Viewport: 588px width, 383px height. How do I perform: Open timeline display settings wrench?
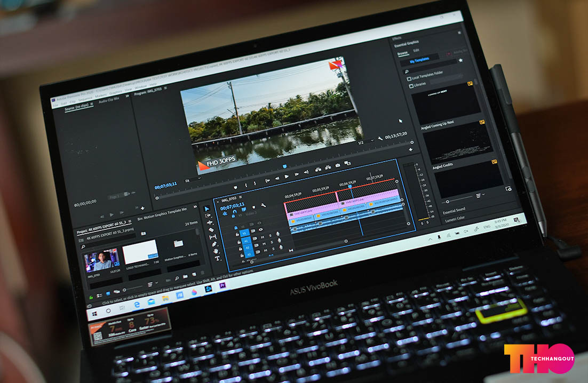point(263,206)
